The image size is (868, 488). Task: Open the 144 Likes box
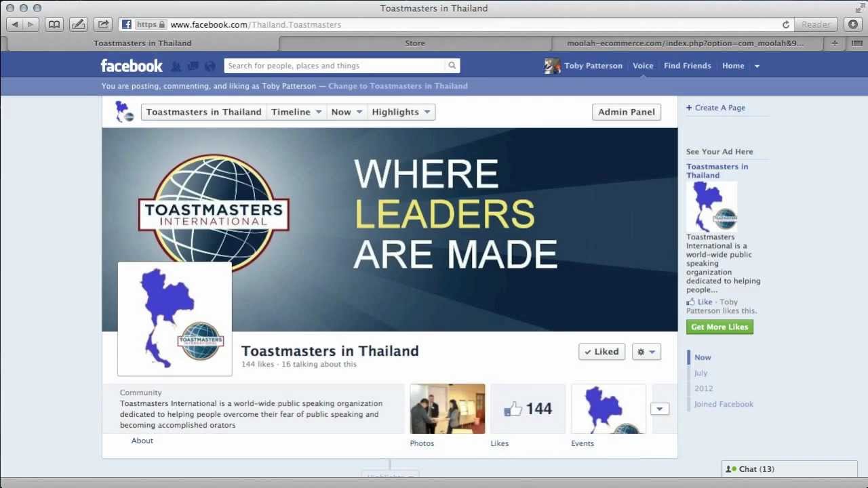point(528,409)
